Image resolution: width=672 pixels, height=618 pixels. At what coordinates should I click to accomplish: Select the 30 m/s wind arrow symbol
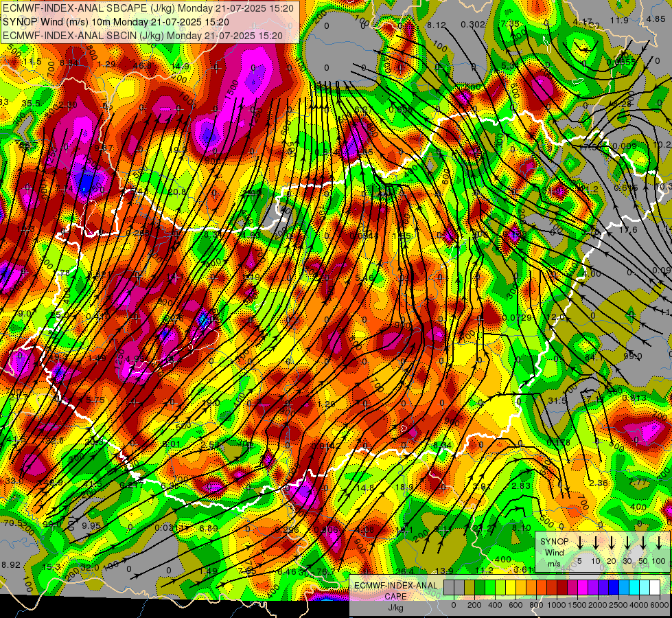(627, 543)
